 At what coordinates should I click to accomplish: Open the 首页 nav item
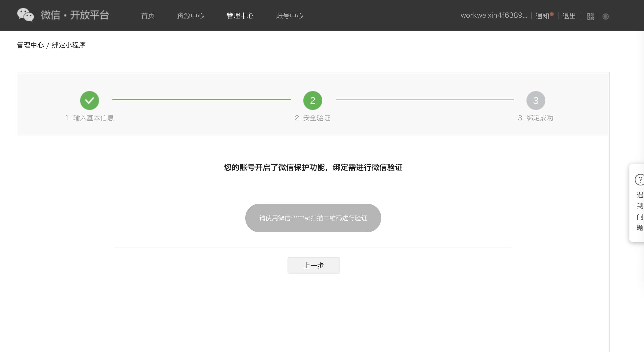[148, 16]
